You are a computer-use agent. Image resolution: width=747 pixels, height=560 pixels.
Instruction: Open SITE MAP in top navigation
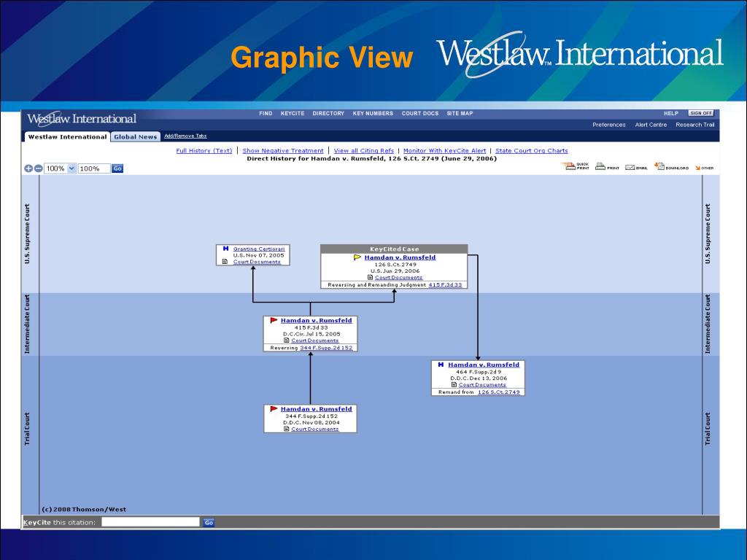point(460,113)
